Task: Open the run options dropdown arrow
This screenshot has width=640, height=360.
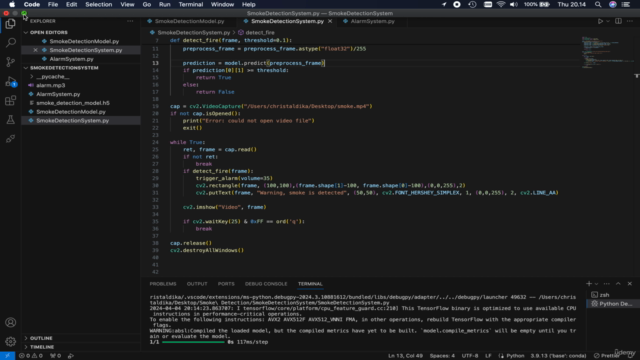Action: pyautogui.click(x=608, y=21)
